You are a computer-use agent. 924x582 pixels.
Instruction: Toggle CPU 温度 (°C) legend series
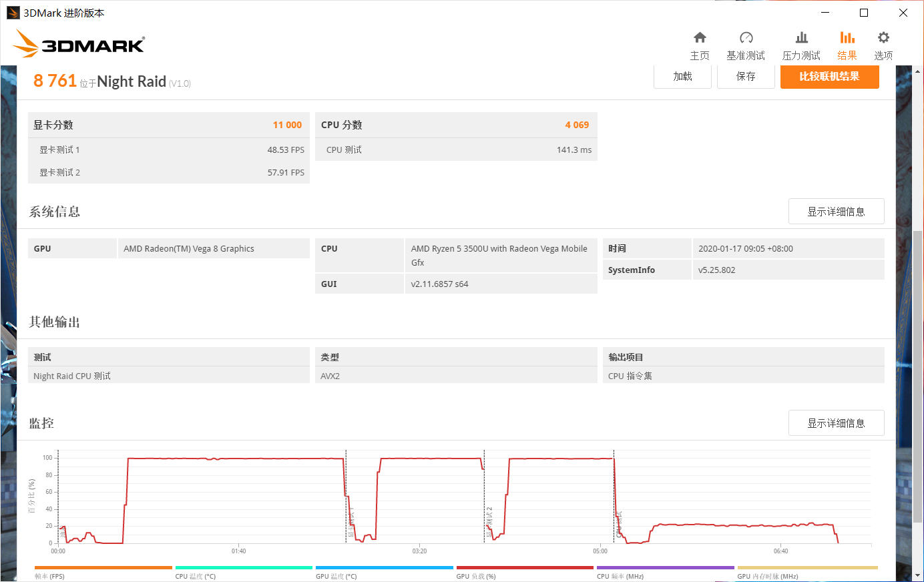pyautogui.click(x=195, y=576)
